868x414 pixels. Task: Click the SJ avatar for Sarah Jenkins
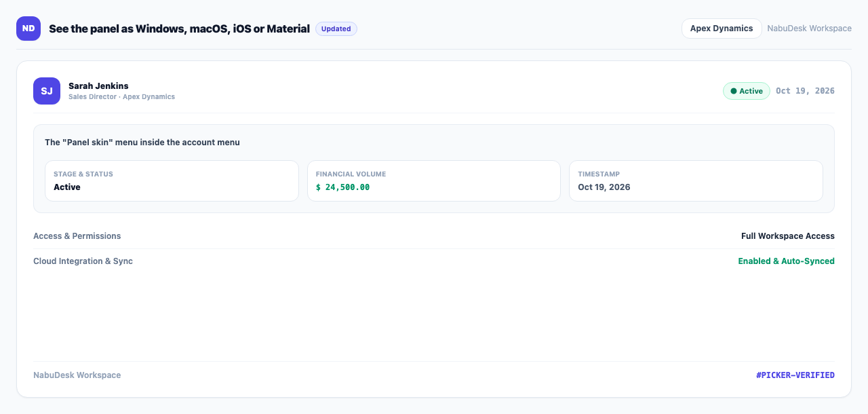point(47,91)
